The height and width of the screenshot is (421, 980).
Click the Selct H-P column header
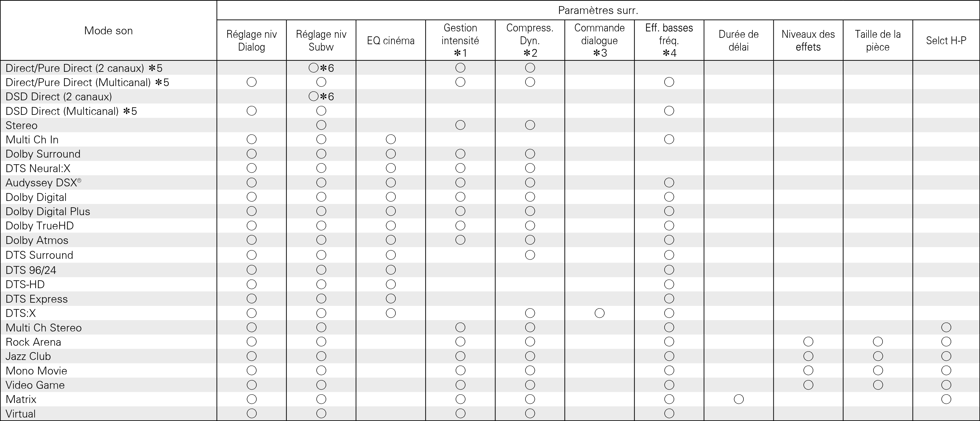(946, 41)
